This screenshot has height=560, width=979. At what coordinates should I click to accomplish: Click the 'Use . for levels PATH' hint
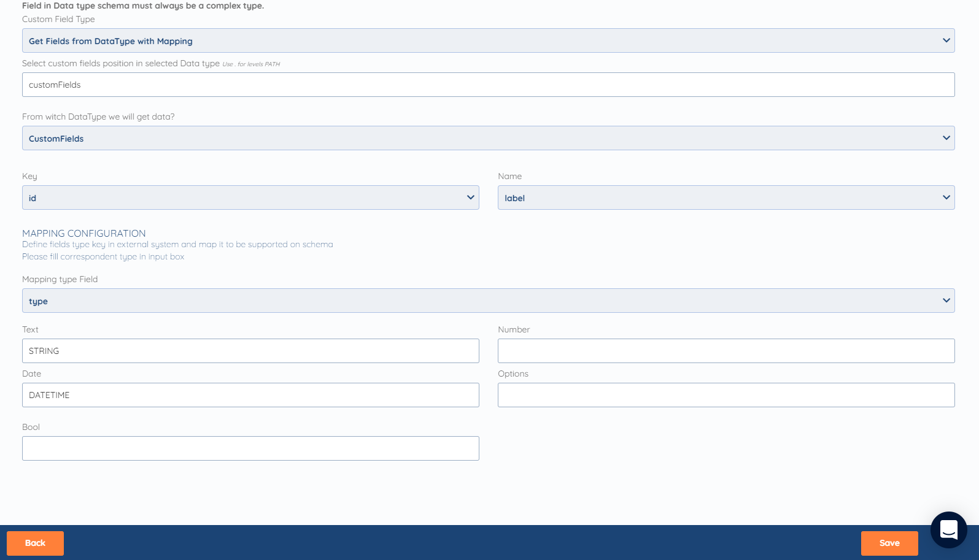[x=251, y=64]
